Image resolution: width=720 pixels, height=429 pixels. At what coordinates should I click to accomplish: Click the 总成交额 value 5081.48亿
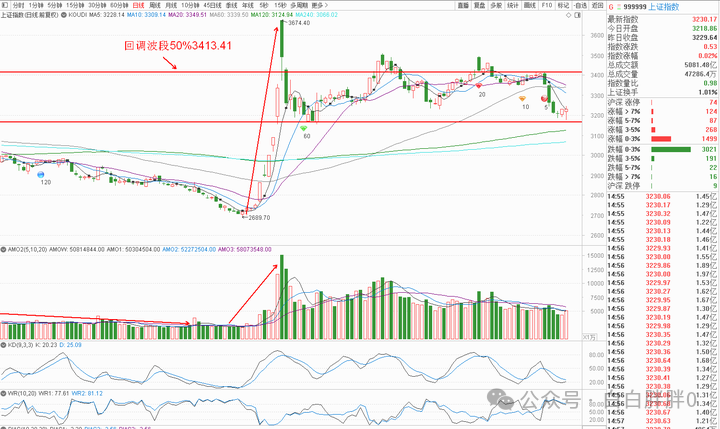click(x=700, y=65)
